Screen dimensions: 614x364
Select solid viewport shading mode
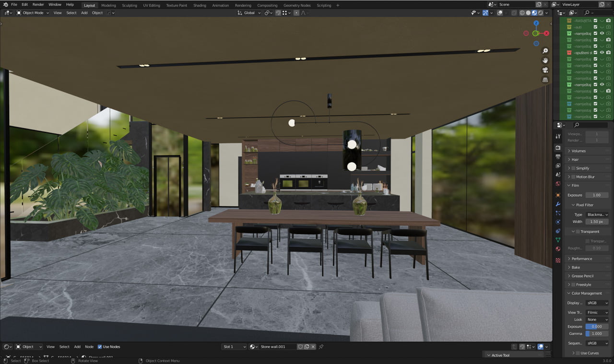click(528, 13)
